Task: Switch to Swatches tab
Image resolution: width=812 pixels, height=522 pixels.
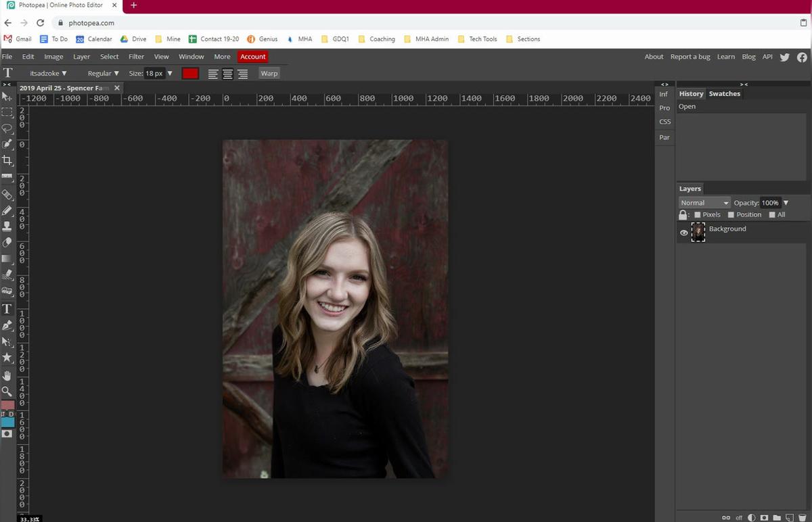Action: coord(724,94)
